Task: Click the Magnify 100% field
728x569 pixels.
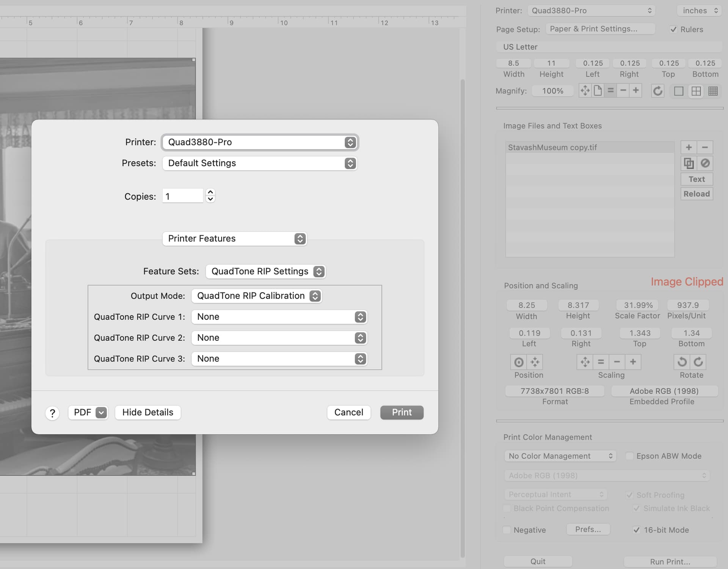Action: tap(552, 91)
